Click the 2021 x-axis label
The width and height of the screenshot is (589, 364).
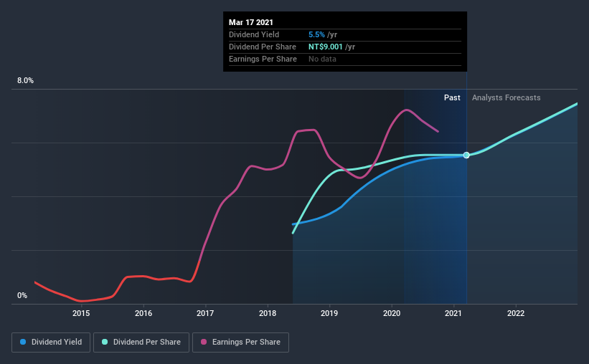[x=454, y=313]
